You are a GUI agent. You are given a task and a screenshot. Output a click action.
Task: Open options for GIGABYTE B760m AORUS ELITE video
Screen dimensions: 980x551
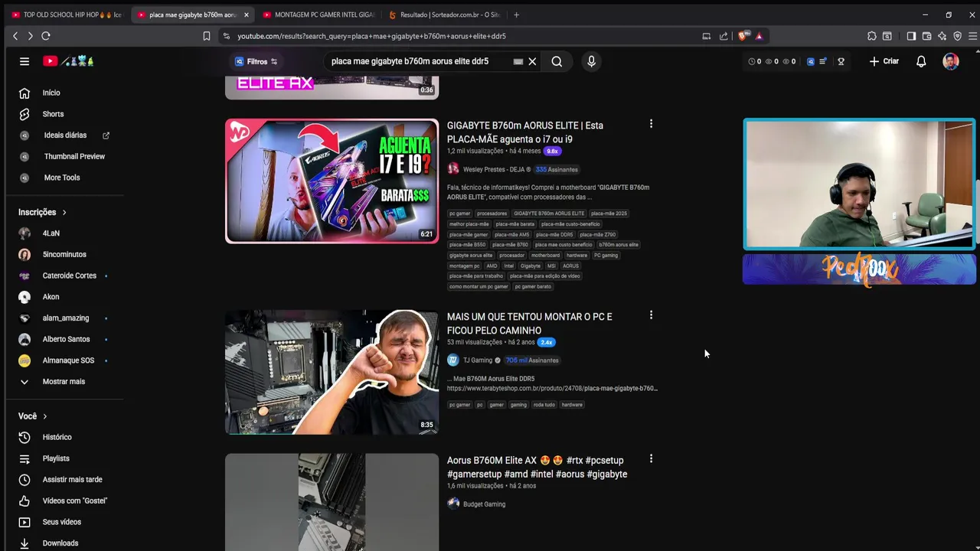651,124
